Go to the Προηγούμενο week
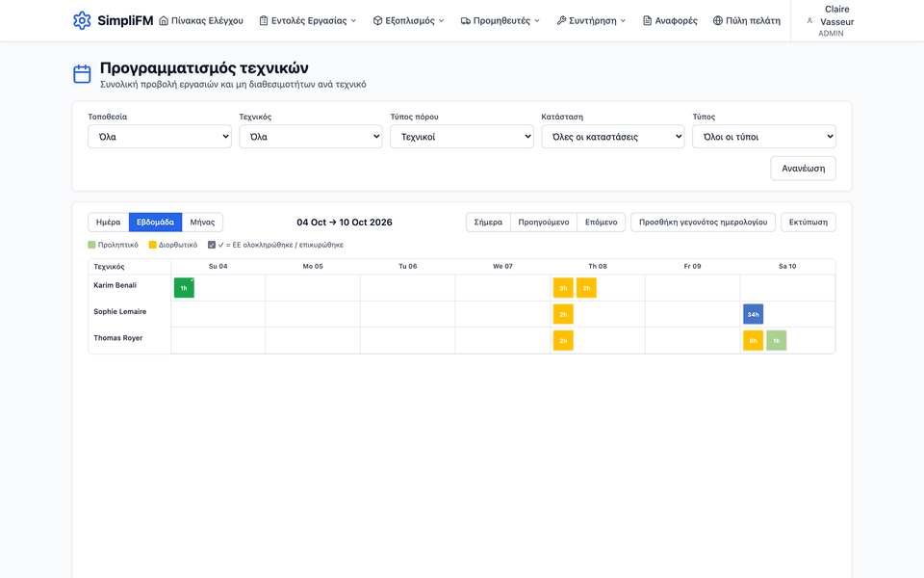The image size is (924, 578). click(x=544, y=223)
